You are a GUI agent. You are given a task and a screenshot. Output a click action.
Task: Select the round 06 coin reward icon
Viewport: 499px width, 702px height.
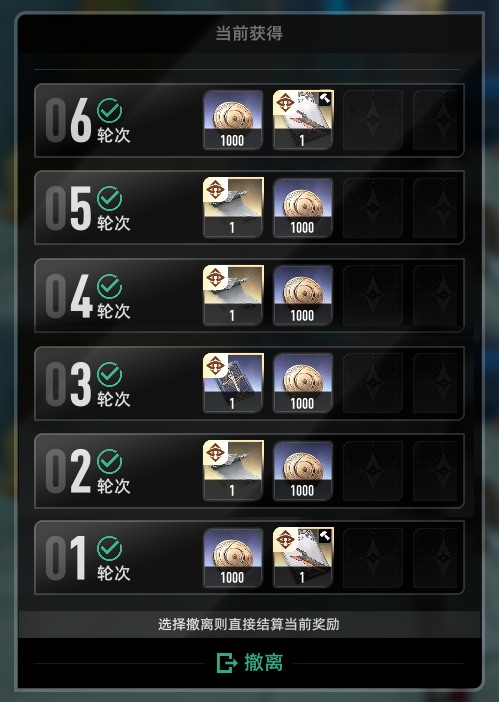[x=233, y=120]
